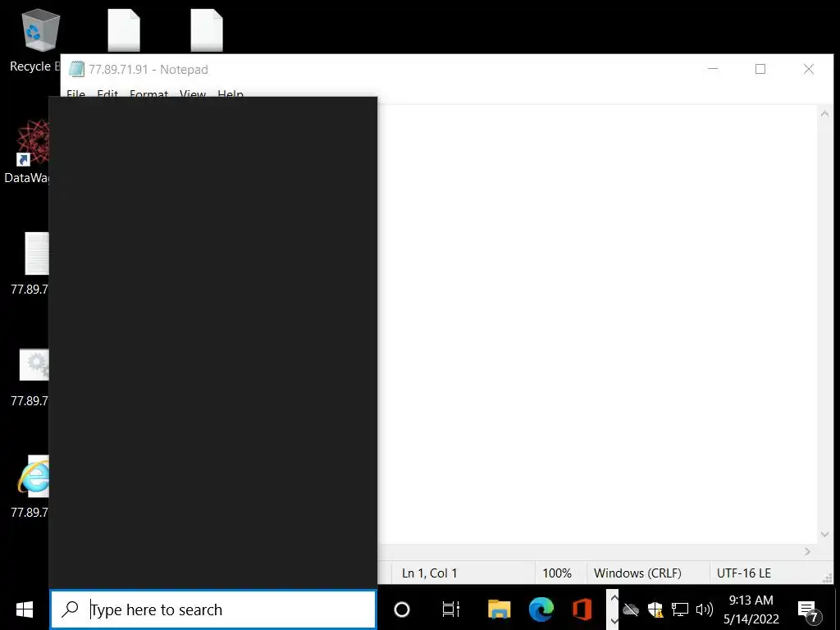
Task: Open the Windows Start button
Action: click(24, 609)
